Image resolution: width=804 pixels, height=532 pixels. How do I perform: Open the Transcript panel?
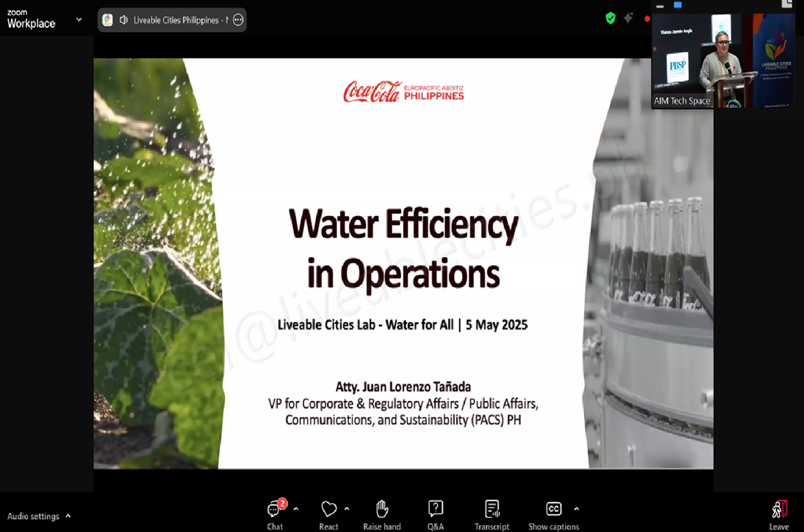[x=492, y=515]
